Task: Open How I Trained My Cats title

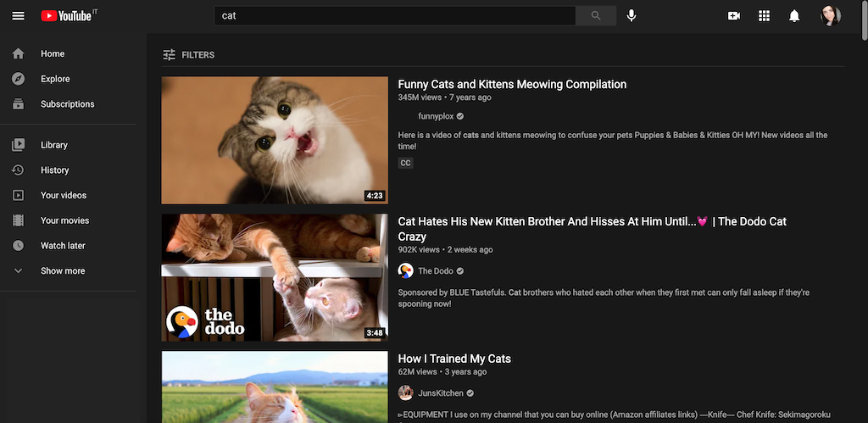Action: [454, 359]
